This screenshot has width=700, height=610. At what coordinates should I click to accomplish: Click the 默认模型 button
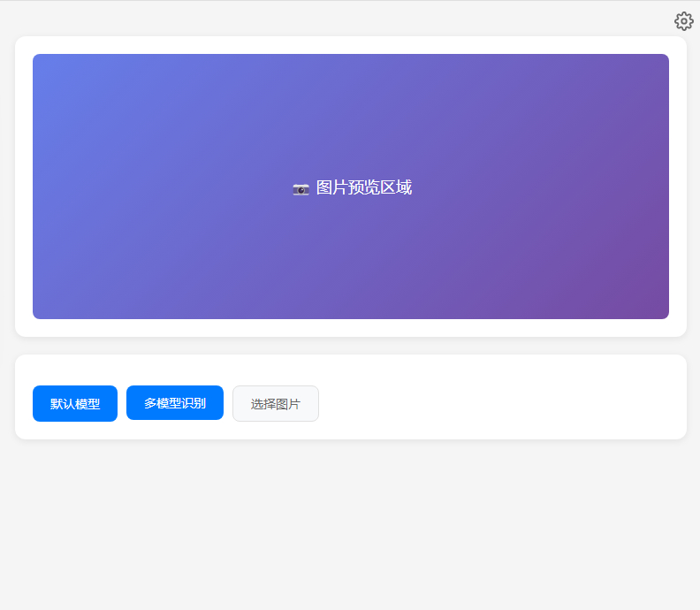(75, 404)
